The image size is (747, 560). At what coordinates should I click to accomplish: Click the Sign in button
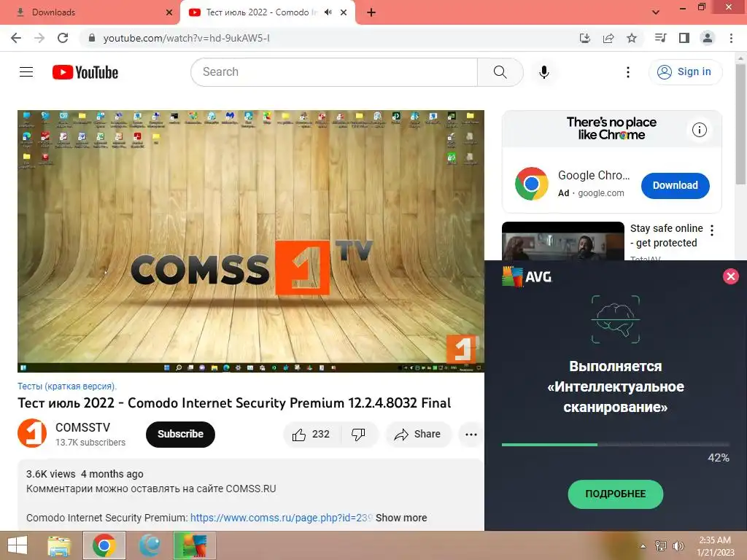(685, 72)
